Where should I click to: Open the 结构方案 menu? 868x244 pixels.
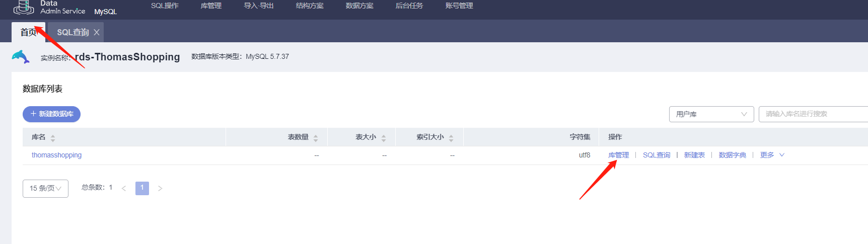point(310,6)
